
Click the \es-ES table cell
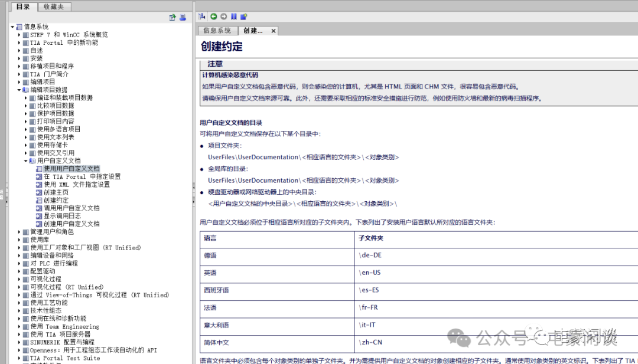point(496,290)
